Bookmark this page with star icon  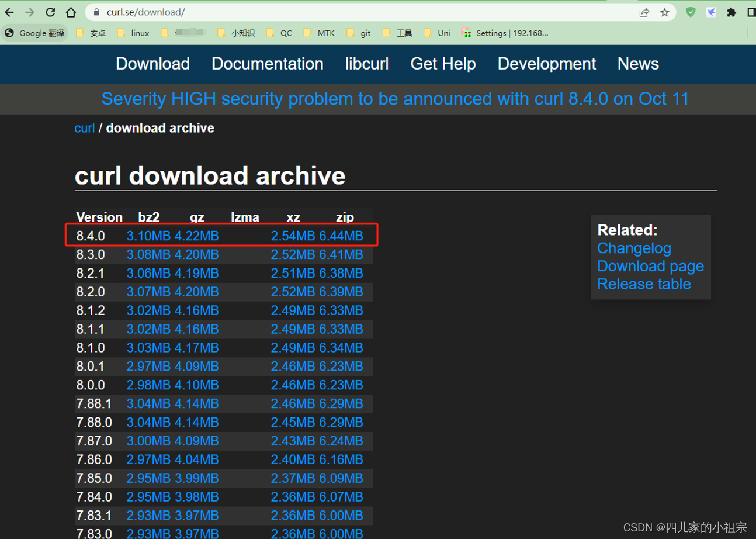point(664,12)
